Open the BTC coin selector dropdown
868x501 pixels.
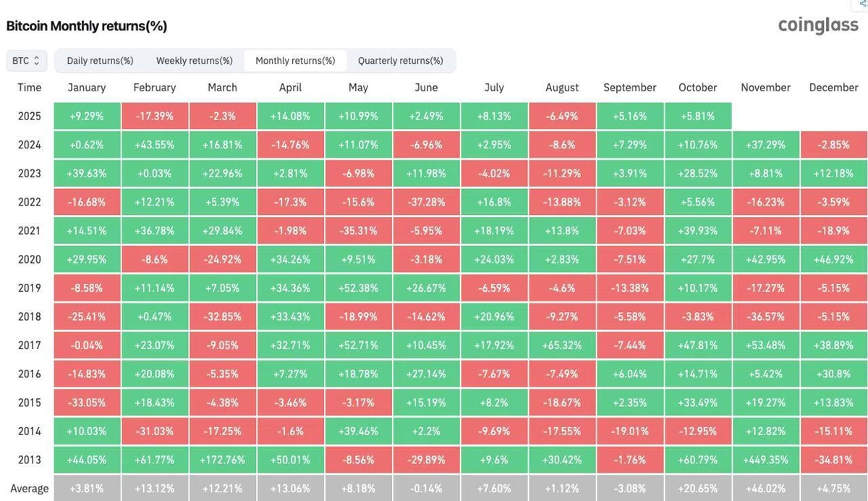tap(27, 61)
